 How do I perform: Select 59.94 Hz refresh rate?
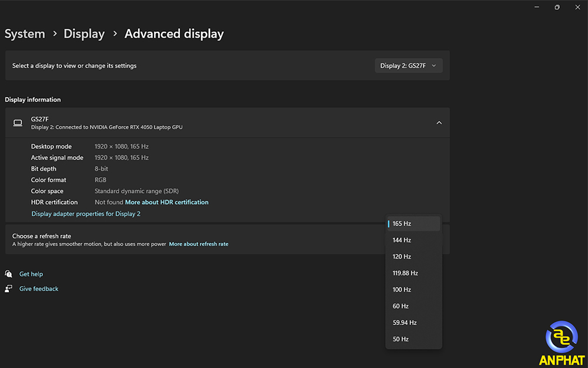pyautogui.click(x=413, y=323)
